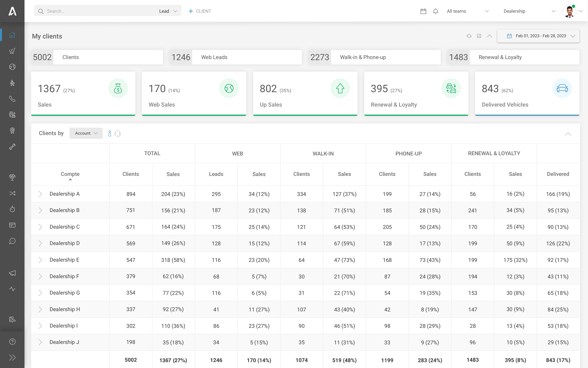Open the Delivered Vehicles 843 stat card
Image resolution: width=588 pixels, height=368 pixels.
click(527, 94)
